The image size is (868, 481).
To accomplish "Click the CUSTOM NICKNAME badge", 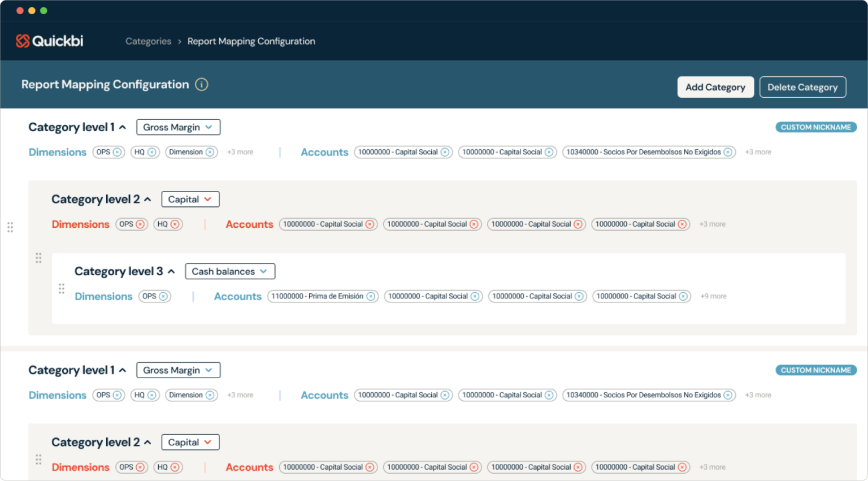I will pos(815,127).
